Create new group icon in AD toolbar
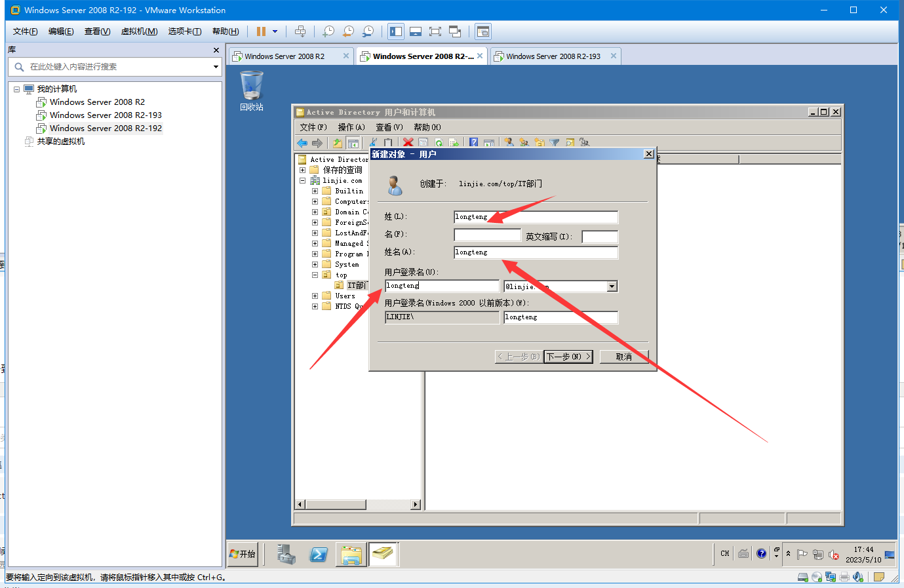The width and height of the screenshot is (904, 588). tap(524, 142)
